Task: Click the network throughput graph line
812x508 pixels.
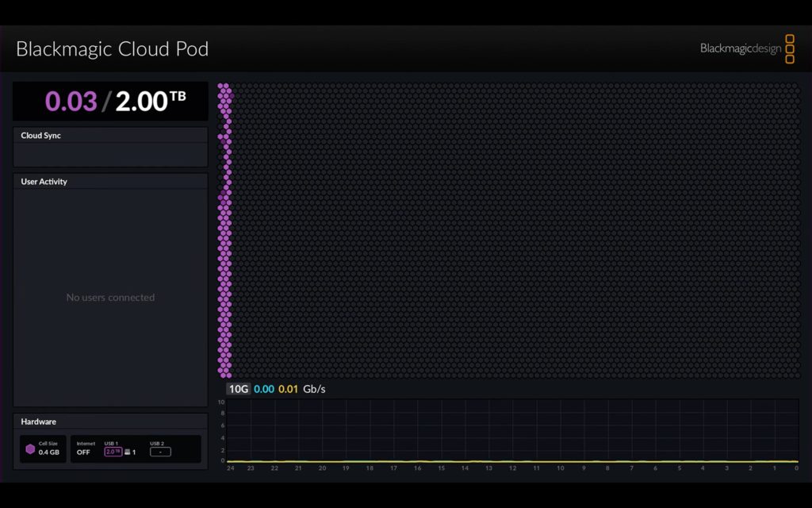Action: coord(513,461)
